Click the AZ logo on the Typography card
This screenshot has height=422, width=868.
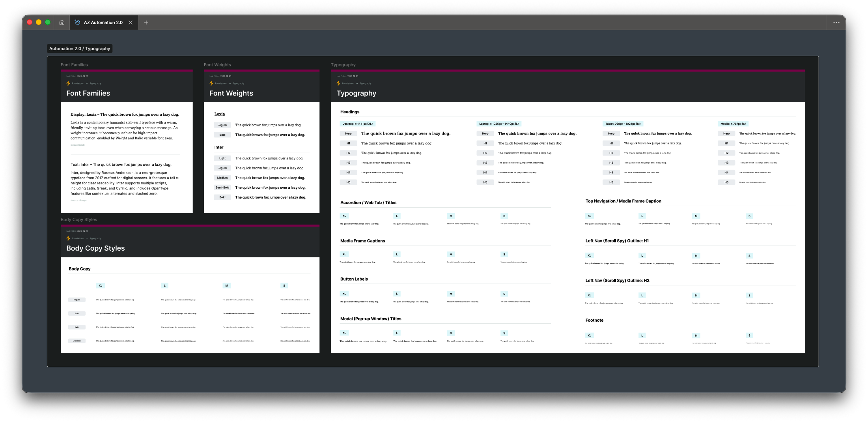[338, 83]
